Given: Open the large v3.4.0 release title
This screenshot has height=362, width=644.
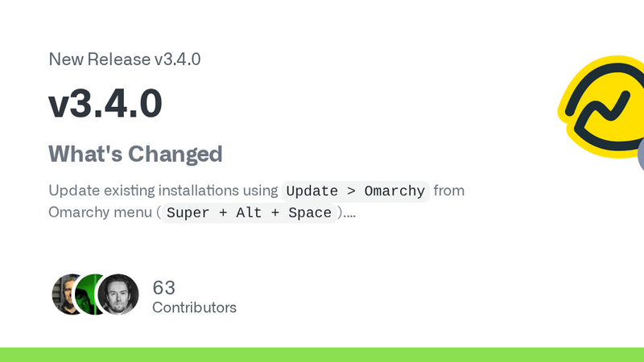Looking at the screenshot, I should 105,103.
